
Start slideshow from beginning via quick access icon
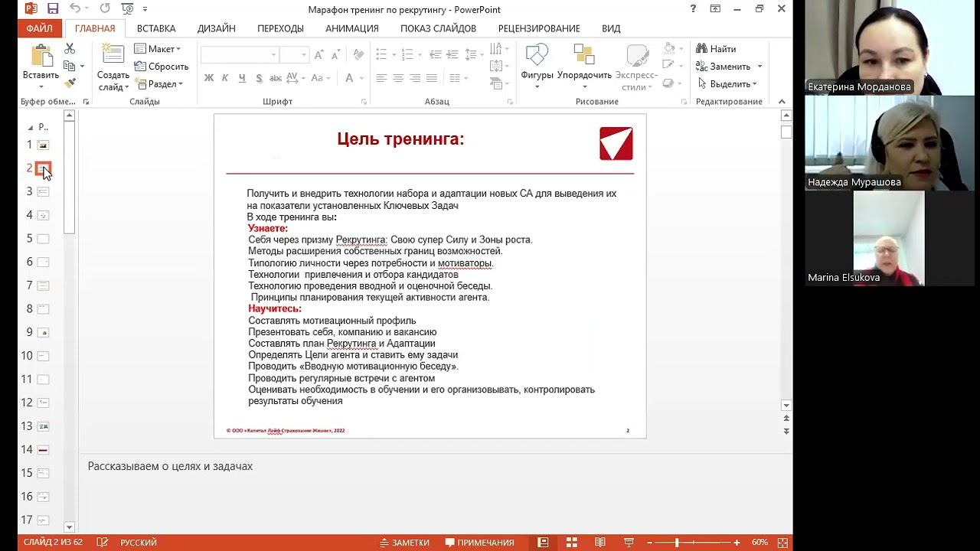pos(127,9)
